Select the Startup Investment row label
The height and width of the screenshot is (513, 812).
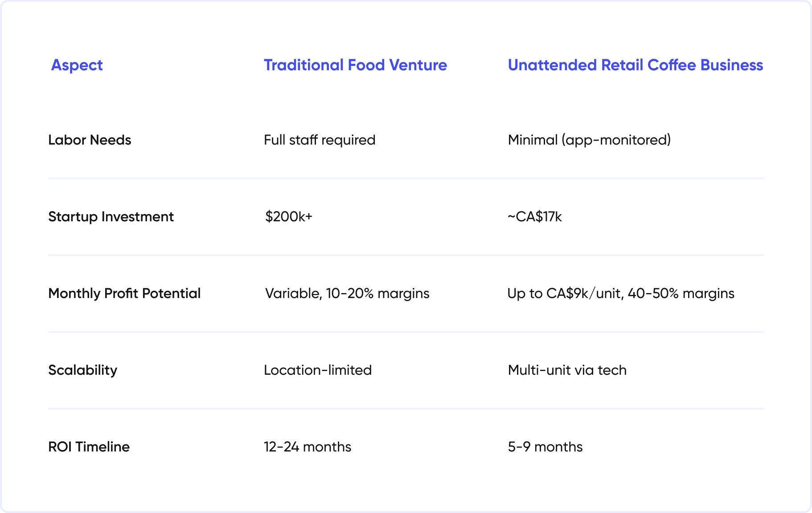[111, 217]
